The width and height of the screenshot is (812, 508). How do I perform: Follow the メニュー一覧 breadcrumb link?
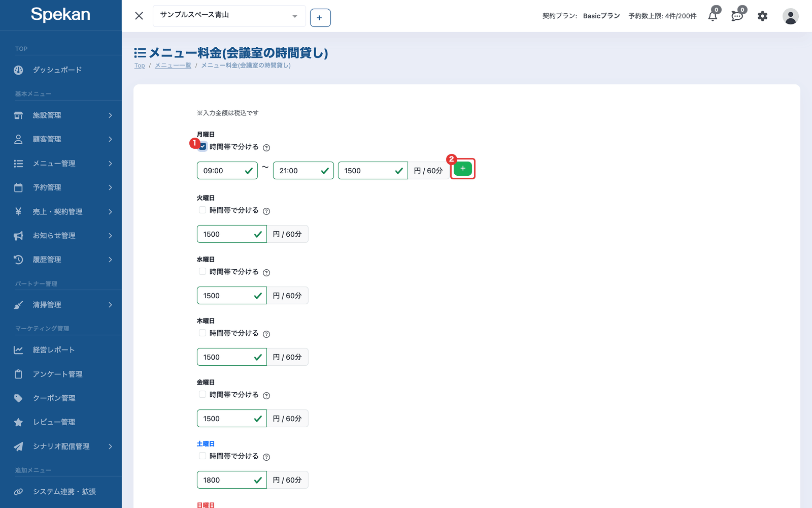point(173,66)
